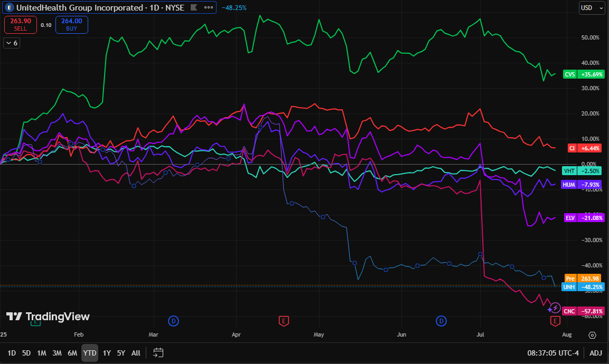Click the −48.25% value in the legend
The height and width of the screenshot is (364, 609).
tap(234, 8)
